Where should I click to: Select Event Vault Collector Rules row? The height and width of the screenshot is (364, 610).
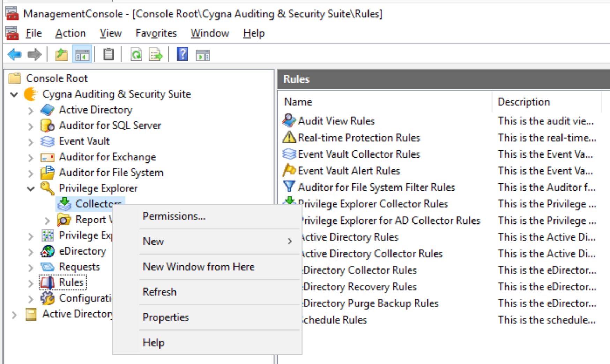359,154
